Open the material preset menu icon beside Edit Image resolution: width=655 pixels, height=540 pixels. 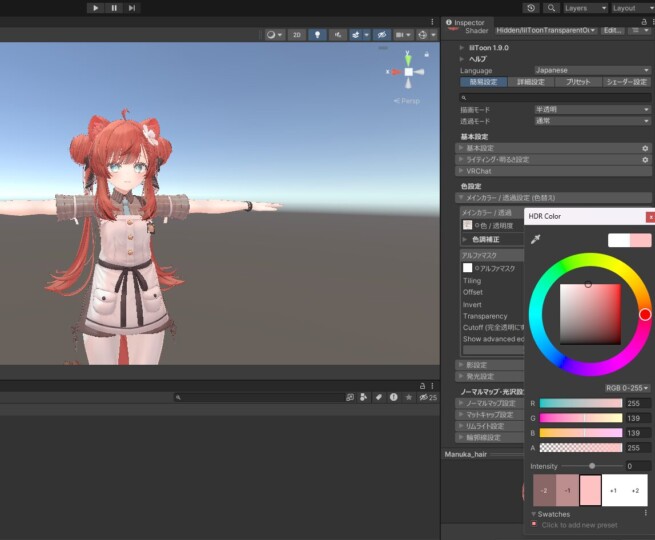(x=640, y=30)
